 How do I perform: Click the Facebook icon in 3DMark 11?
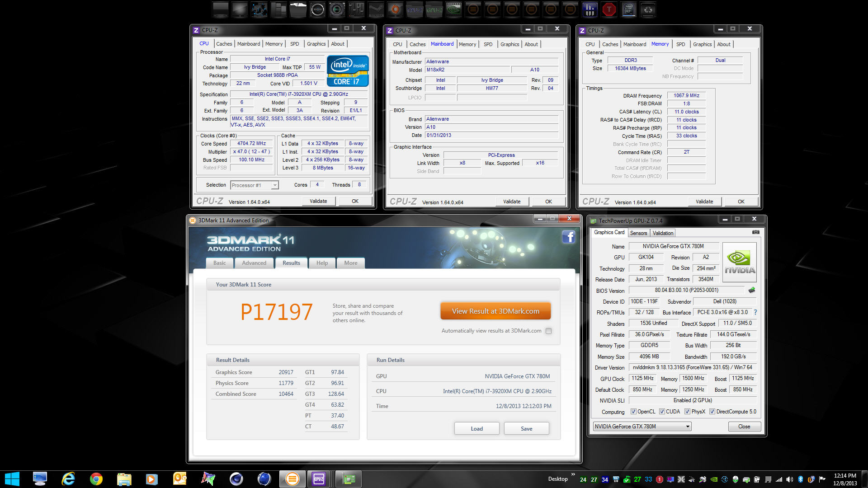click(x=568, y=237)
